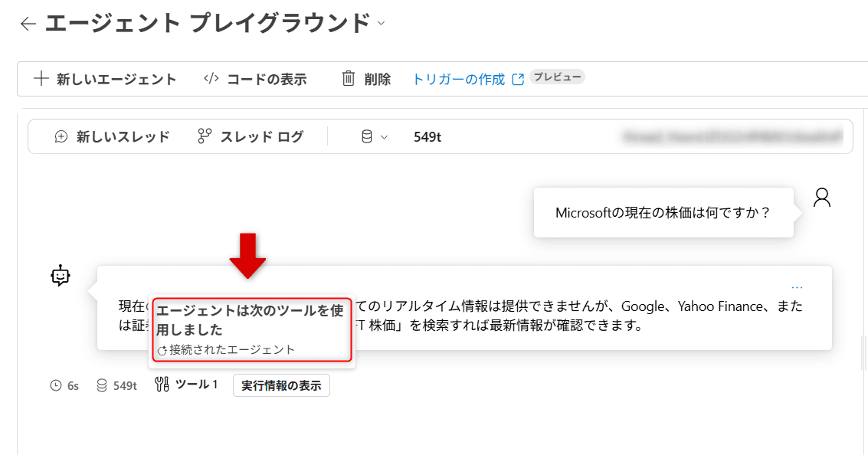The height and width of the screenshot is (455, 868).
Task: Click the robot agent icon
Action: pos(61,276)
